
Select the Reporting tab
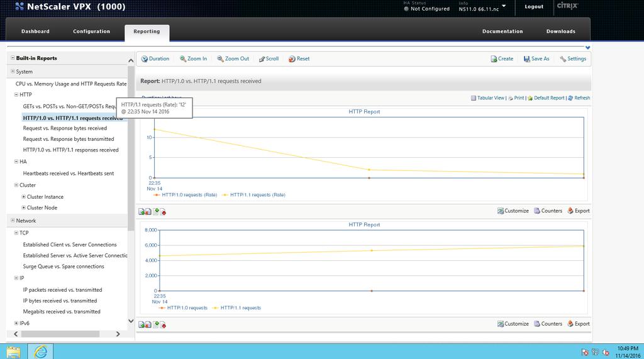[147, 31]
